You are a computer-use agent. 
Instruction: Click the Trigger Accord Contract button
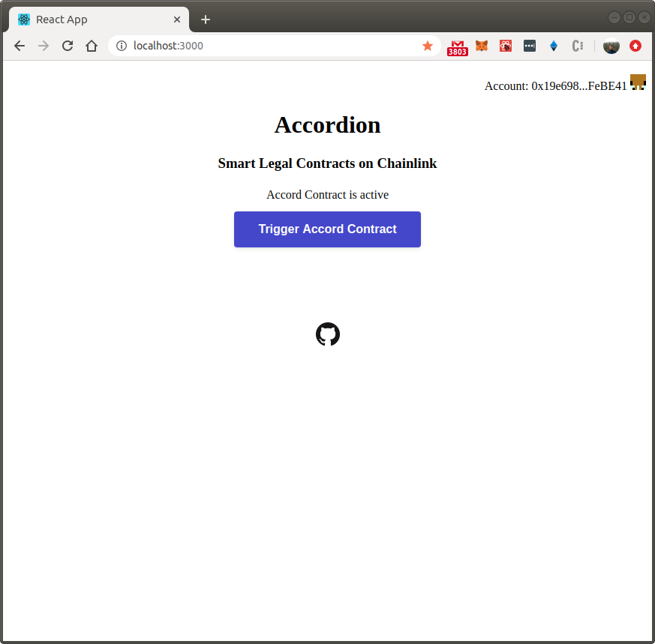click(327, 229)
